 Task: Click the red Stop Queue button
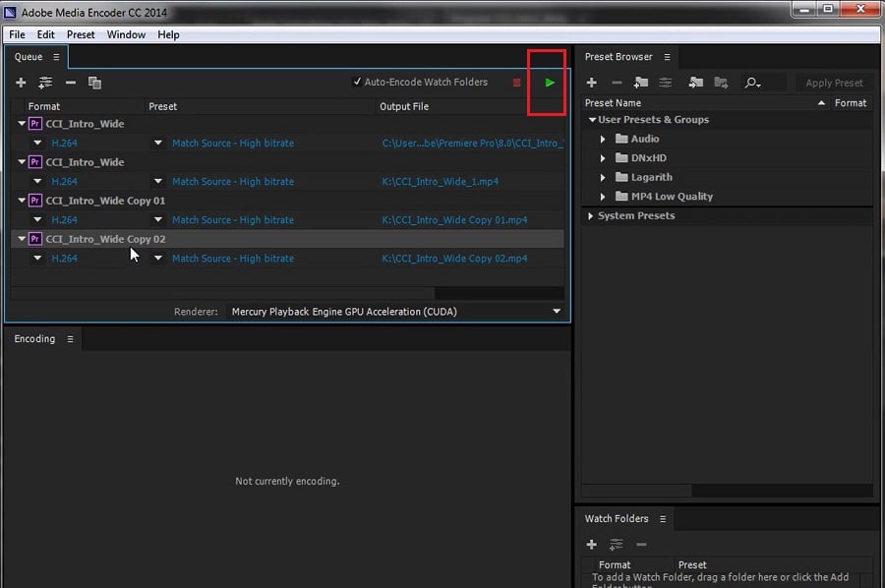point(516,83)
